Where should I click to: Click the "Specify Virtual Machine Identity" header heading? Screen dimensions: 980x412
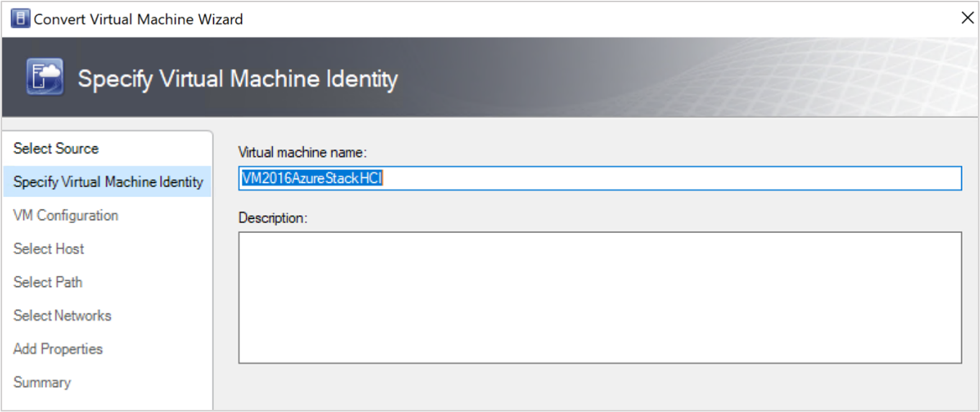tap(237, 78)
